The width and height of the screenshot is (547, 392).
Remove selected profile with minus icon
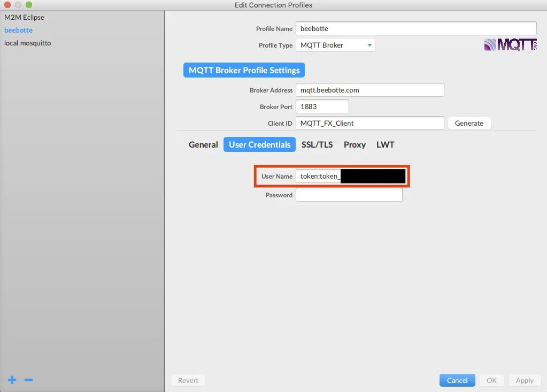[x=28, y=380]
